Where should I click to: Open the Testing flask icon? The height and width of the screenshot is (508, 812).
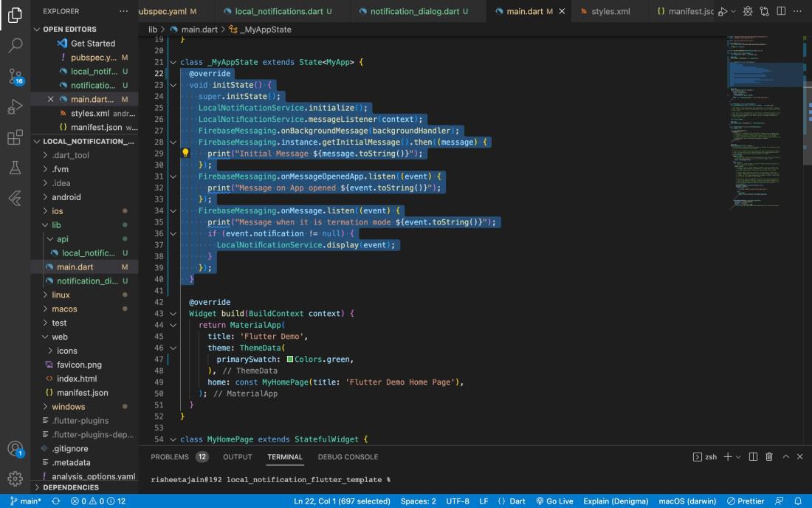(x=15, y=168)
